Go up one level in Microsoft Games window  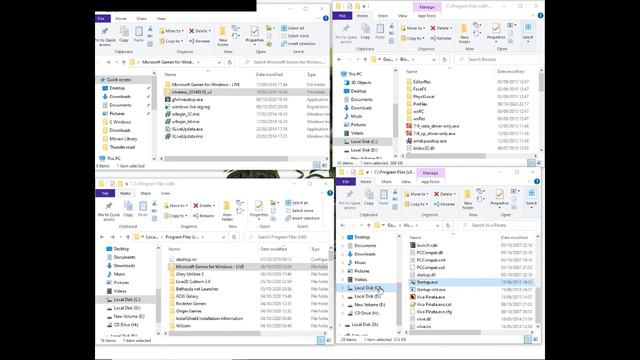tap(124, 62)
